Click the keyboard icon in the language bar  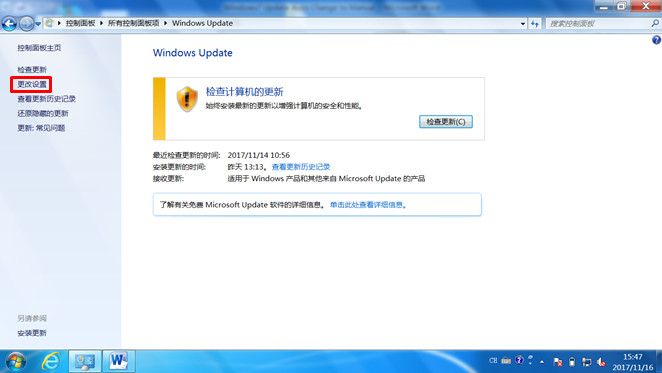[x=506, y=361]
